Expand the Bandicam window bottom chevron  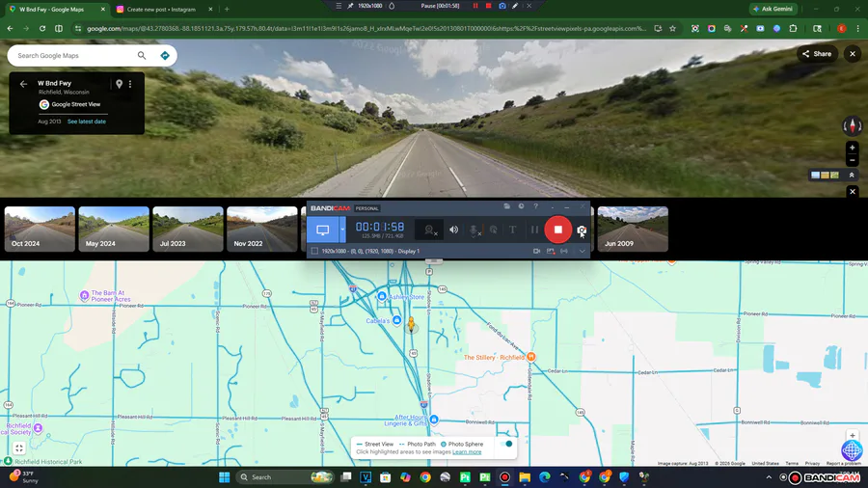[x=582, y=251]
